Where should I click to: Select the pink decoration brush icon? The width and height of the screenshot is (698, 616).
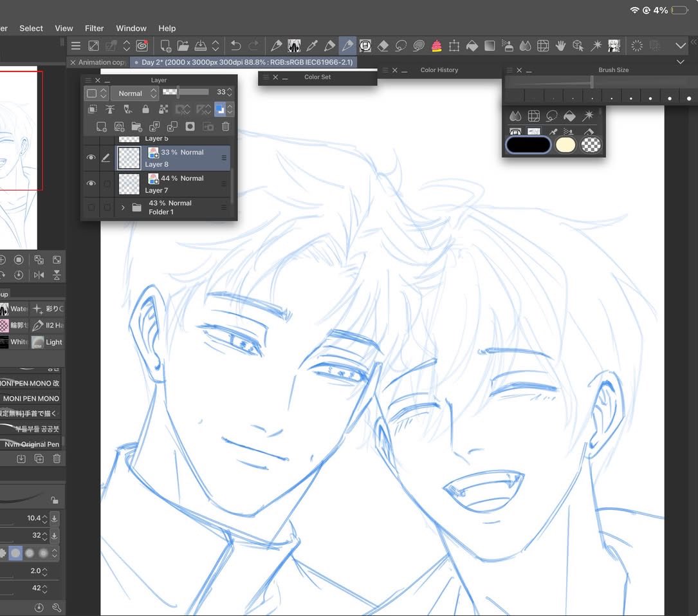(x=436, y=46)
